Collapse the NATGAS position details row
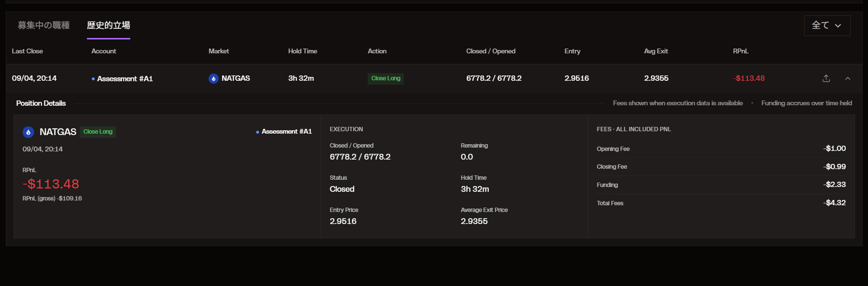The height and width of the screenshot is (286, 868). click(x=848, y=78)
